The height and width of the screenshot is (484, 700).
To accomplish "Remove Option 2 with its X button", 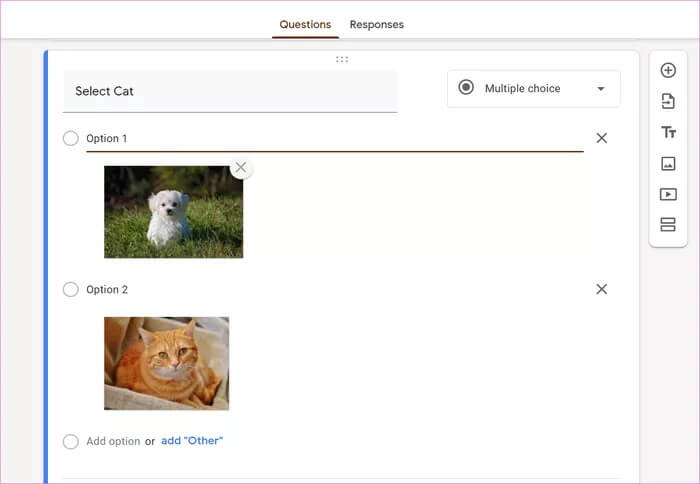I will point(601,289).
